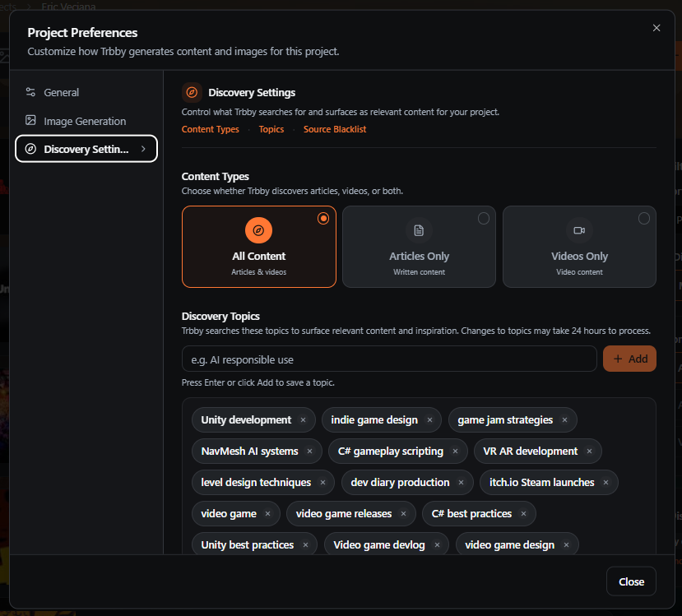Click the game jam strategies topic label
Image resolution: width=682 pixels, height=616 pixels.
tap(505, 420)
